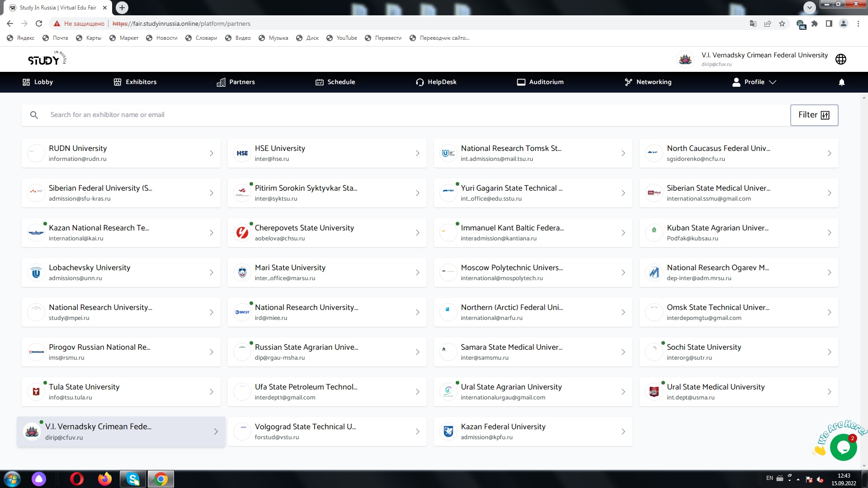This screenshot has height=488, width=868.
Task: Open the language globe icon
Action: coord(840,59)
